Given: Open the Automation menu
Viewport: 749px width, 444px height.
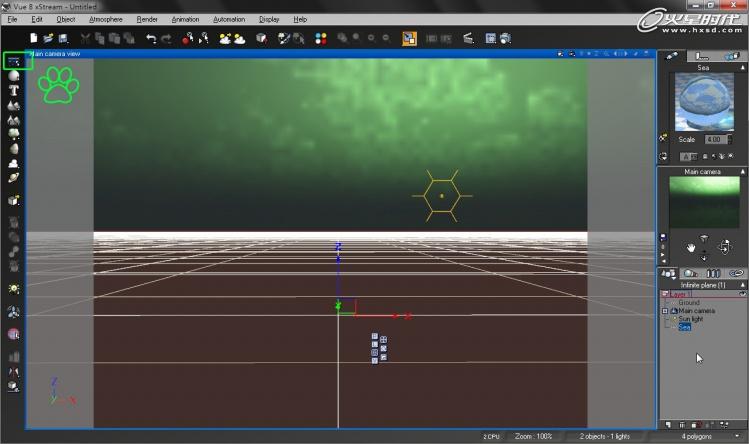Looking at the screenshot, I should click(228, 19).
